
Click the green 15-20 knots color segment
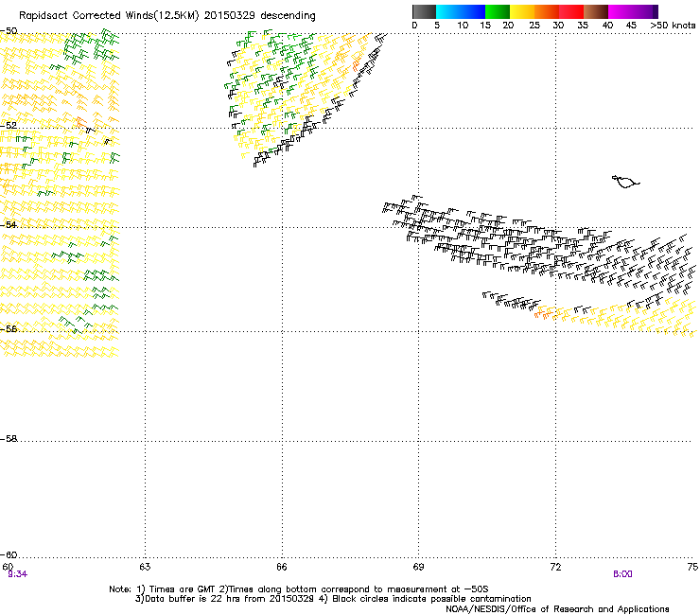(498, 11)
